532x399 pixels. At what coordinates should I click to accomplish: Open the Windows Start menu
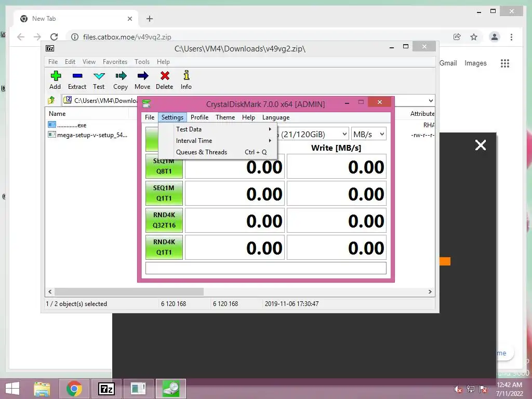[12, 389]
